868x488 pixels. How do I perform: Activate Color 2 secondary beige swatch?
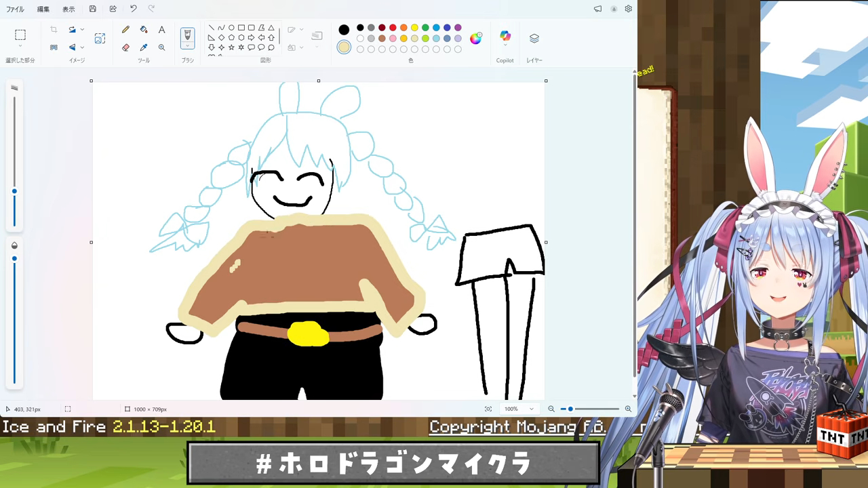point(344,47)
